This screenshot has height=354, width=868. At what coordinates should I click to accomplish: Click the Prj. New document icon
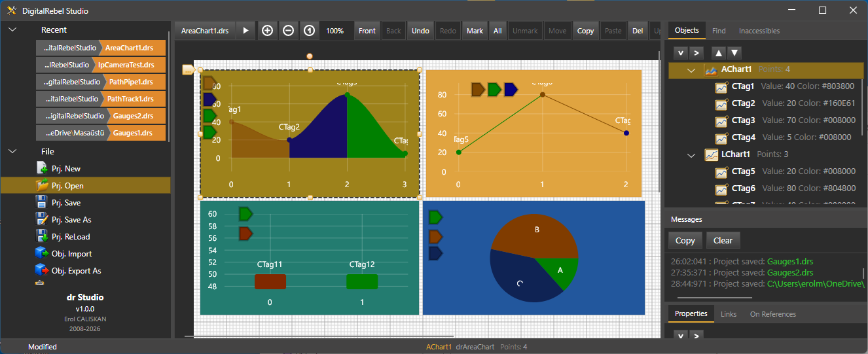point(42,169)
